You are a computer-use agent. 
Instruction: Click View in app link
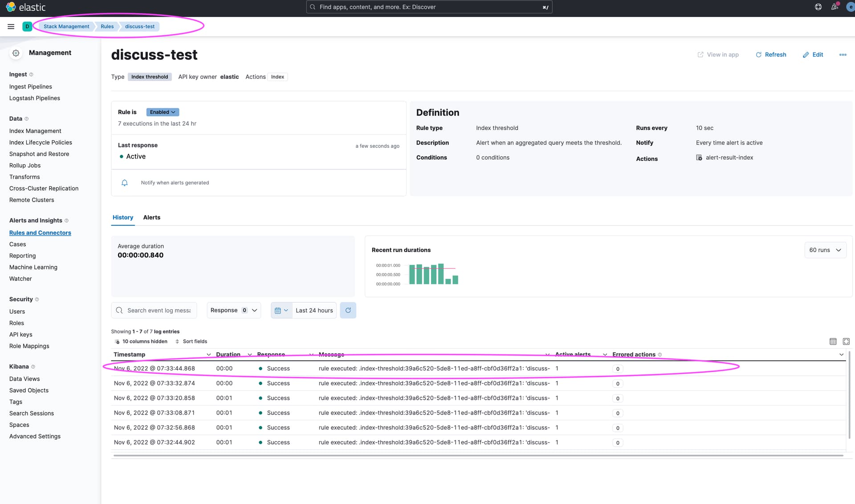pos(718,55)
